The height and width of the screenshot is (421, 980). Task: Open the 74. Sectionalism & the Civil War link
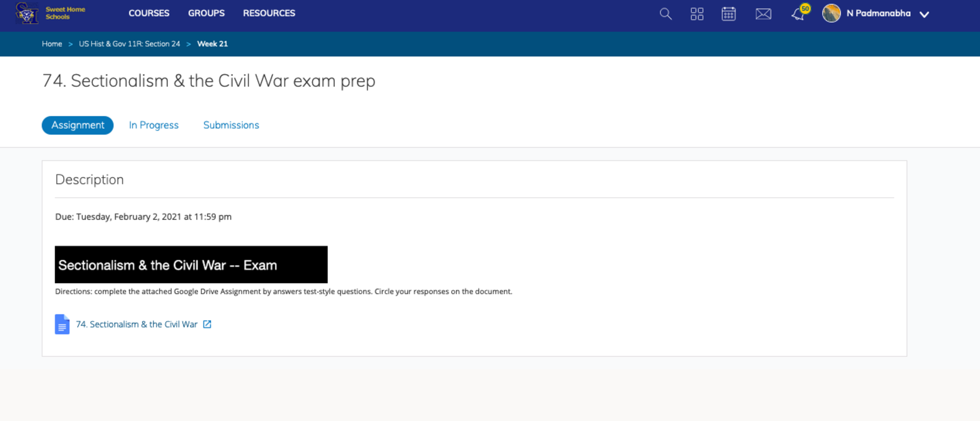[x=136, y=324]
